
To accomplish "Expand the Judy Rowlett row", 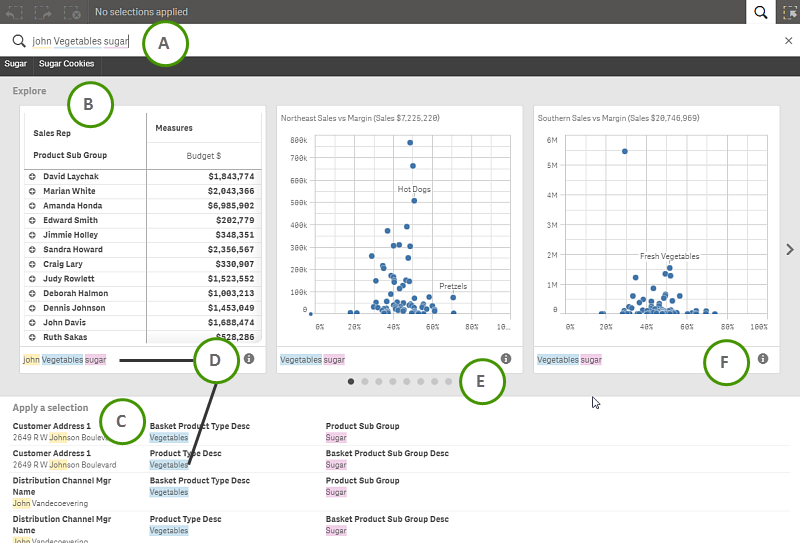I will click(x=32, y=279).
